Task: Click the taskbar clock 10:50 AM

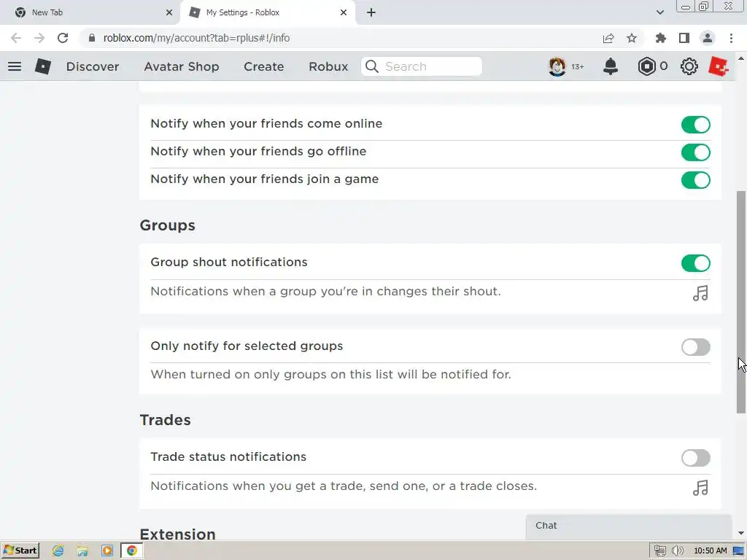Action: point(710,551)
